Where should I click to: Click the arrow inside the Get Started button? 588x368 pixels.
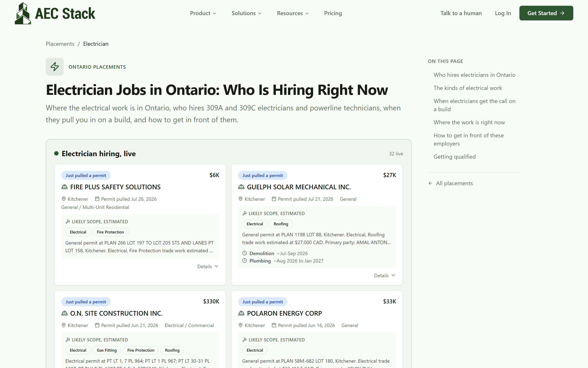coord(562,13)
